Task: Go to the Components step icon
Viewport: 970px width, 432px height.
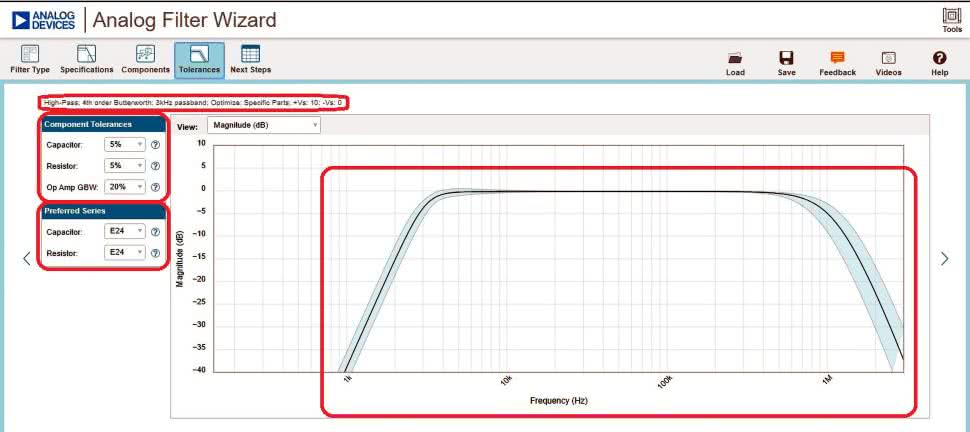Action: (145, 54)
